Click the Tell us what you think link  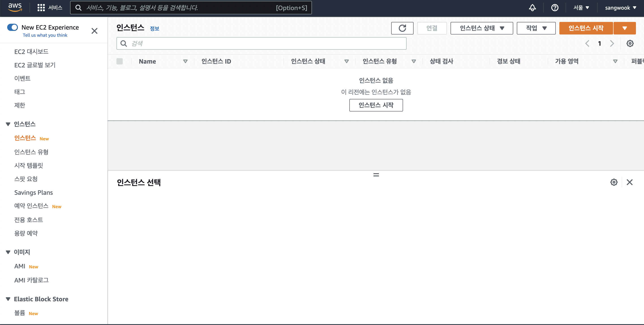tap(45, 35)
